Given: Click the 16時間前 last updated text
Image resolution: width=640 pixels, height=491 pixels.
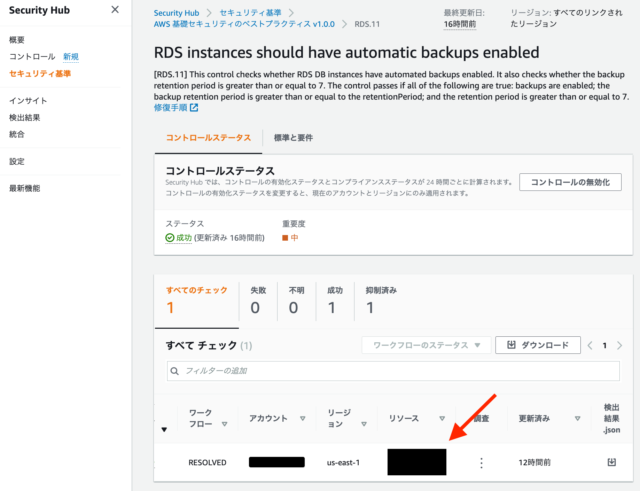Looking at the screenshot, I should [x=460, y=24].
